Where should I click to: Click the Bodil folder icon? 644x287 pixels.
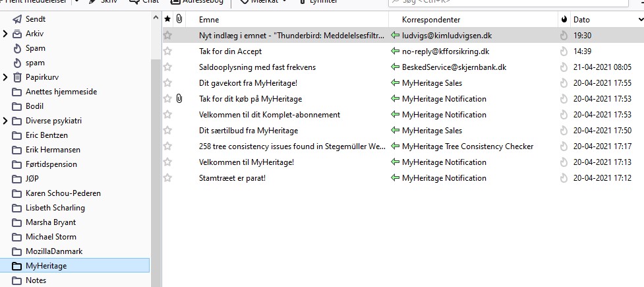[x=17, y=106]
